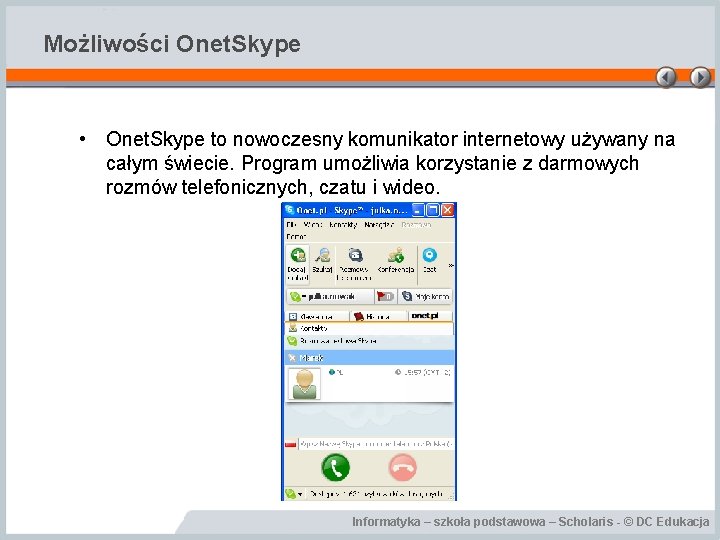Click the slide title 'Możliwości OnetSkype'
This screenshot has height=540, width=720.
[172, 44]
